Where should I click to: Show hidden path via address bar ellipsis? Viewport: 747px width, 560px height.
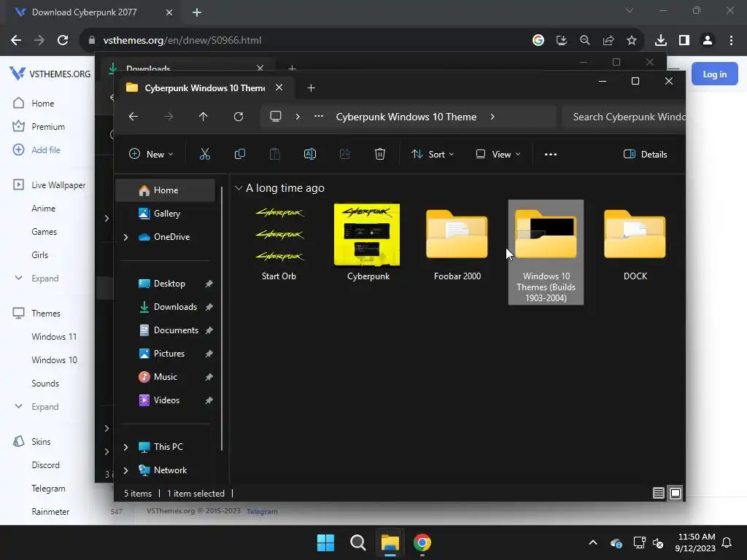click(319, 116)
